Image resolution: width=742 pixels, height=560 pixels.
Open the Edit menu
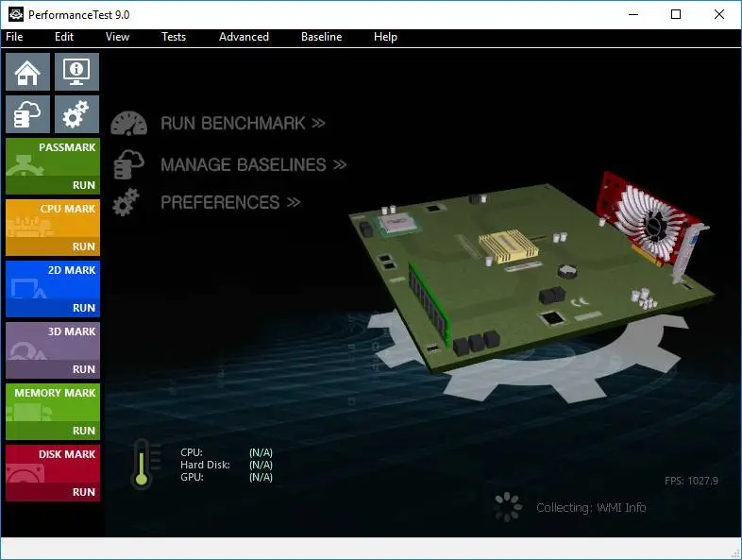coord(64,37)
